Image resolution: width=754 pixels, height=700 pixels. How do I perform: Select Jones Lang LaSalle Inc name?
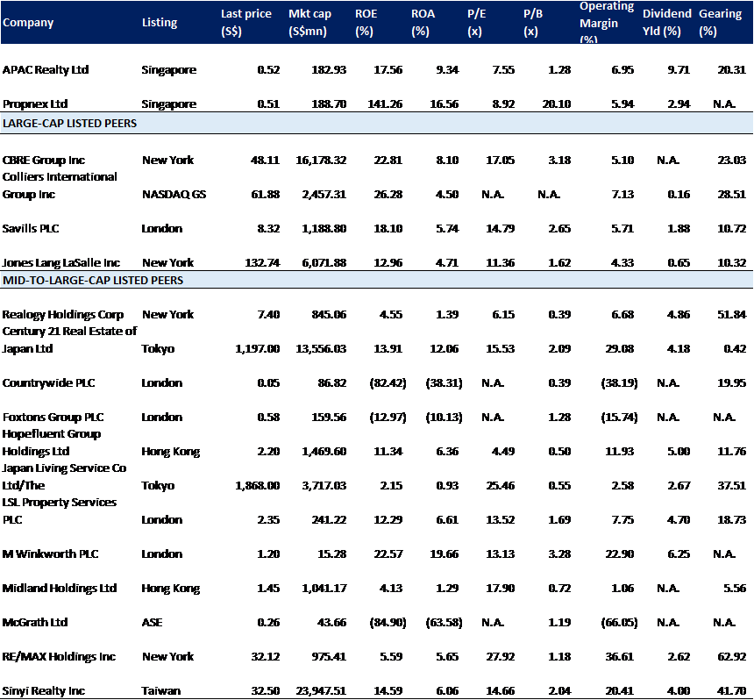pos(61,262)
